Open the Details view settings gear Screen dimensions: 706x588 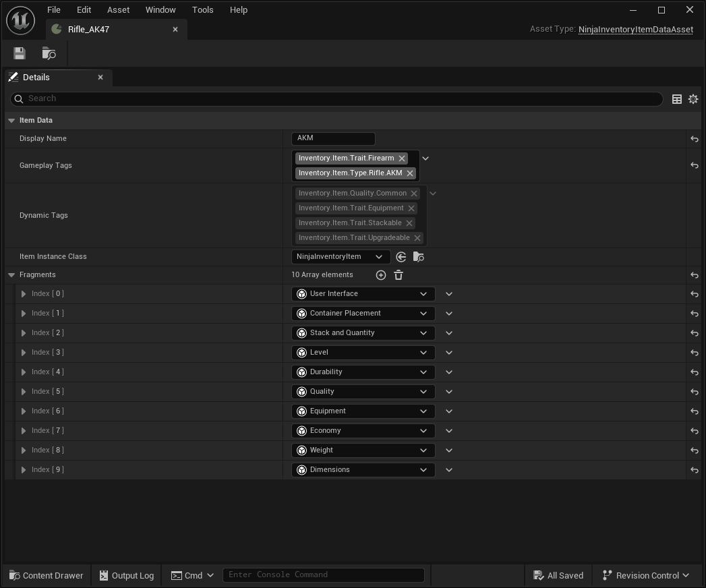pos(693,98)
